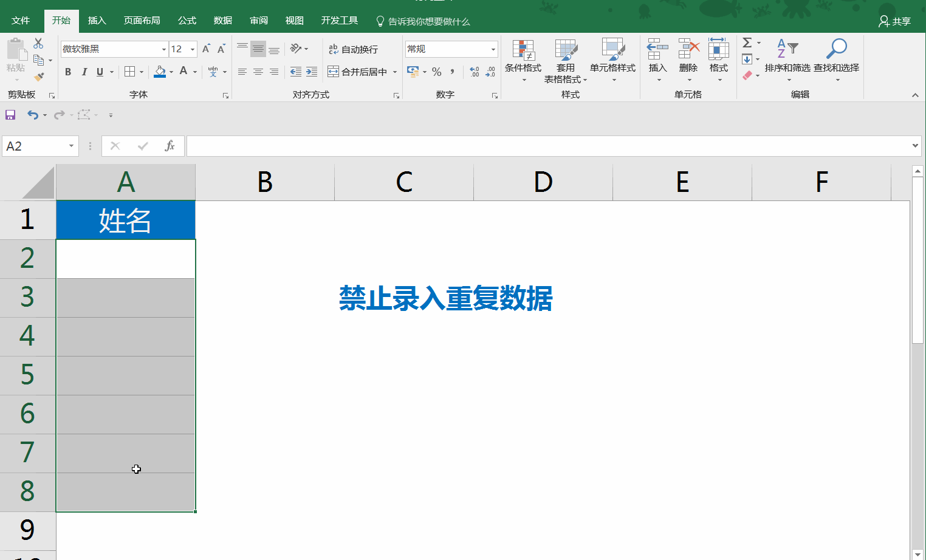Apply bold with the B icon

[67, 71]
